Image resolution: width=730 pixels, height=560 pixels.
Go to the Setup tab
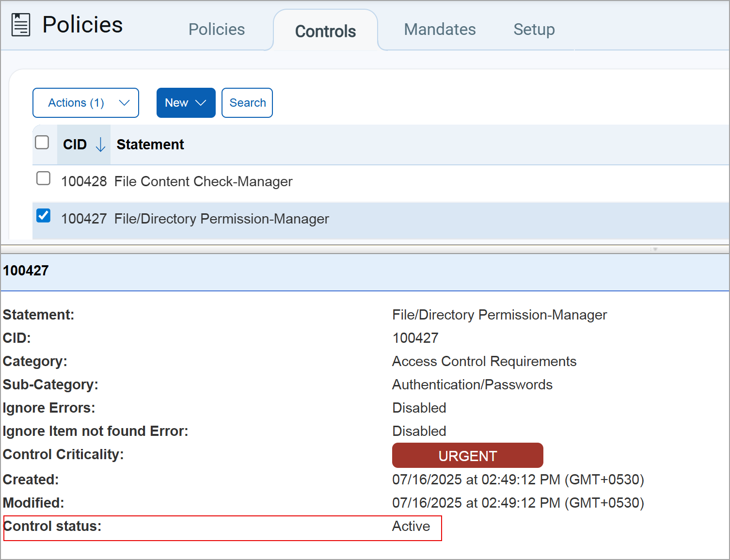click(x=534, y=30)
